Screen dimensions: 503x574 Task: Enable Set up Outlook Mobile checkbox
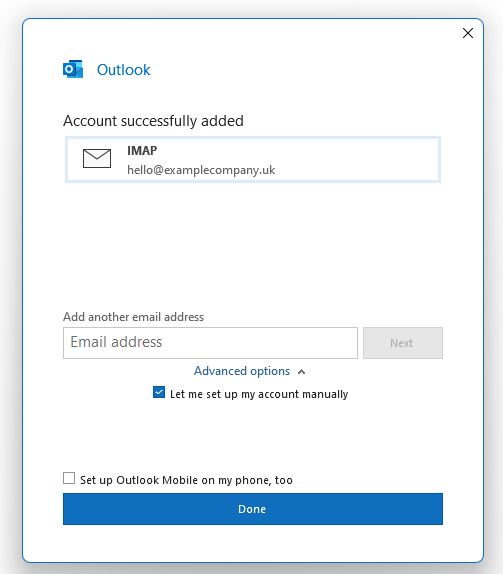[x=69, y=478]
